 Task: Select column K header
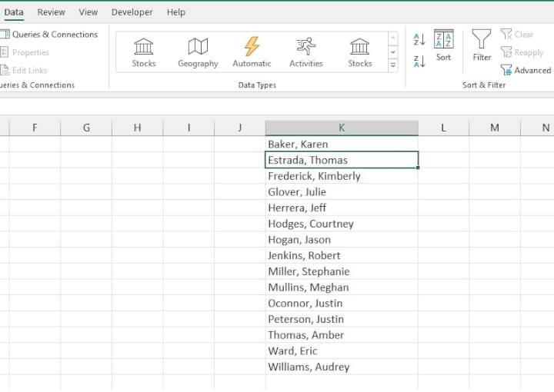pos(342,128)
